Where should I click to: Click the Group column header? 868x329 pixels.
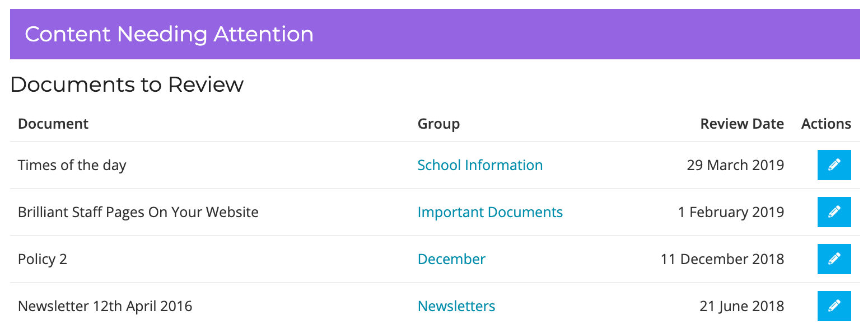[x=438, y=124]
